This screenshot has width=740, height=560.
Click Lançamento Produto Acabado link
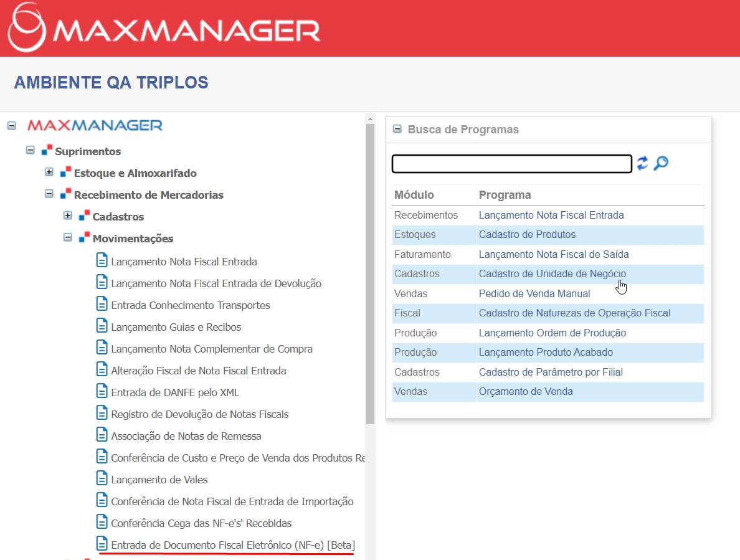546,352
